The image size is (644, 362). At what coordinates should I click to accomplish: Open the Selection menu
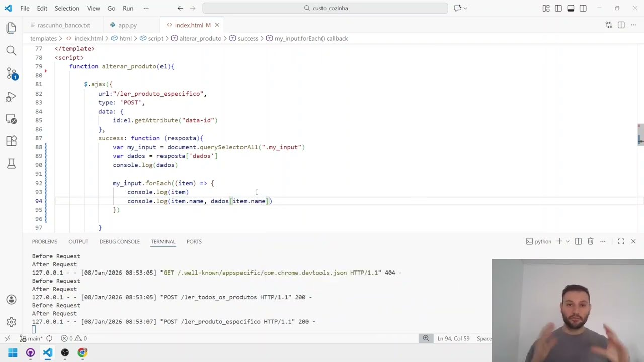pyautogui.click(x=67, y=8)
